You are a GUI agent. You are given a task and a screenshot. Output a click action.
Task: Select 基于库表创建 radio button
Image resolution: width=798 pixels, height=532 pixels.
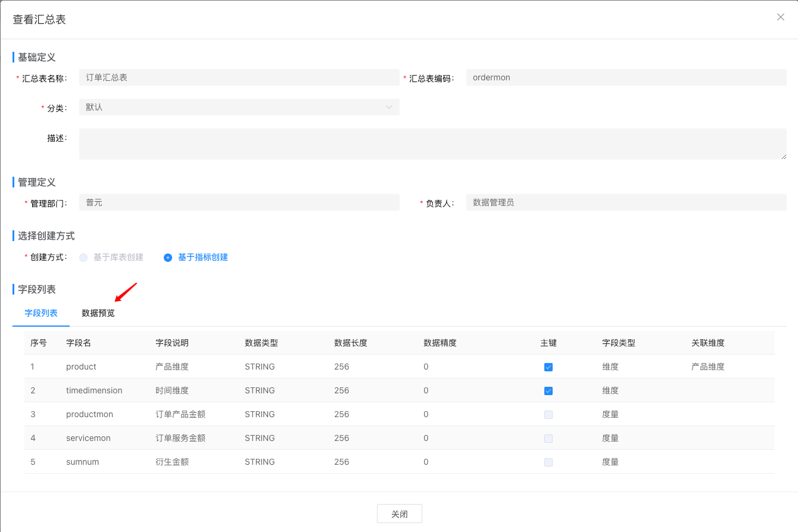pyautogui.click(x=83, y=258)
